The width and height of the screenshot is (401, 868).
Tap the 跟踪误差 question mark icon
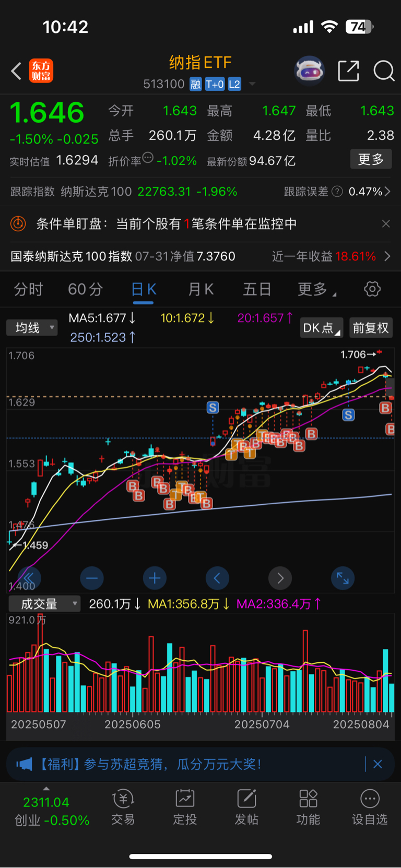(x=337, y=192)
